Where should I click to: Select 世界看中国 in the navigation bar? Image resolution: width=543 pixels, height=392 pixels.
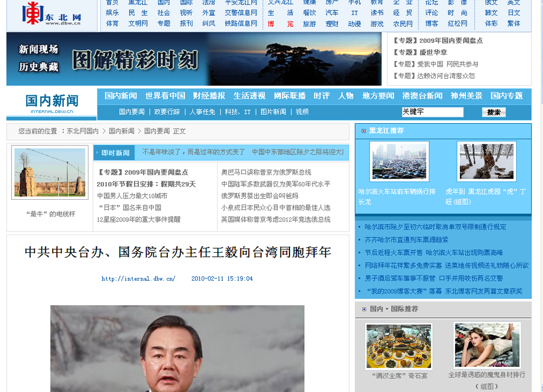165,96
